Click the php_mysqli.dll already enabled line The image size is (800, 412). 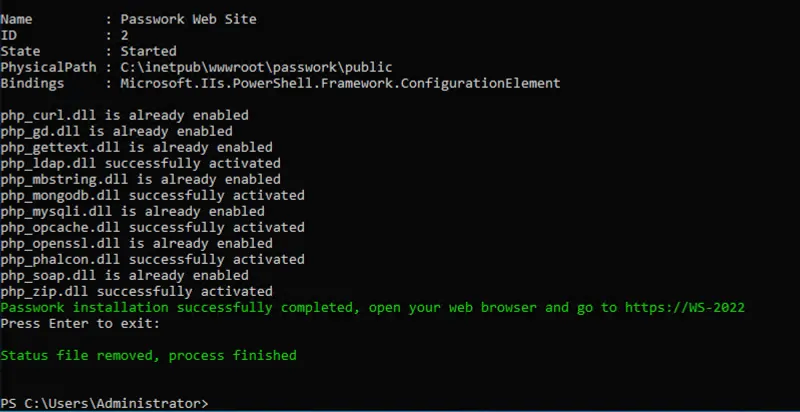click(132, 211)
